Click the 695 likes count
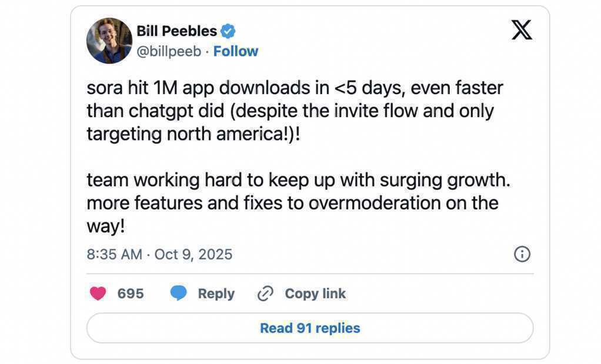 click(x=131, y=293)
